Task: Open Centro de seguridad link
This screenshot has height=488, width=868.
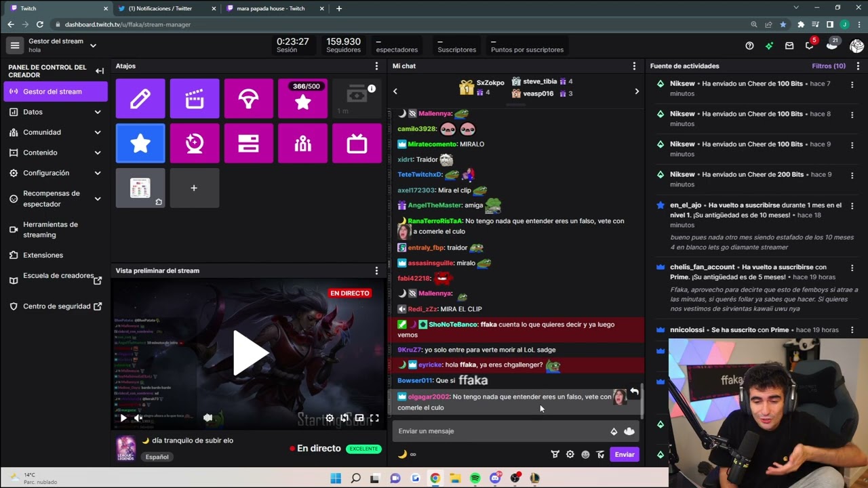Action: 56,306
